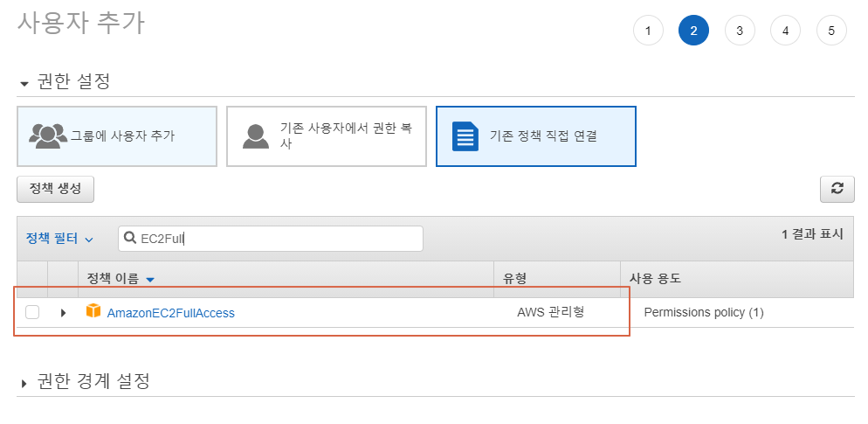
Task: Select wizard step 2 indicator
Action: pyautogui.click(x=693, y=31)
